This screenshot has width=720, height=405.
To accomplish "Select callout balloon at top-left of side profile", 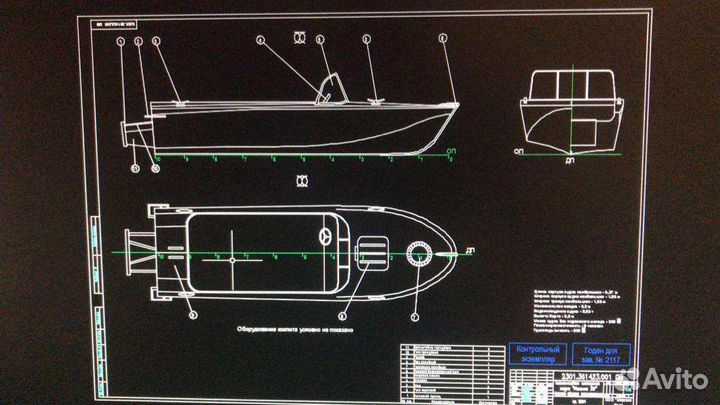I will click(x=120, y=41).
